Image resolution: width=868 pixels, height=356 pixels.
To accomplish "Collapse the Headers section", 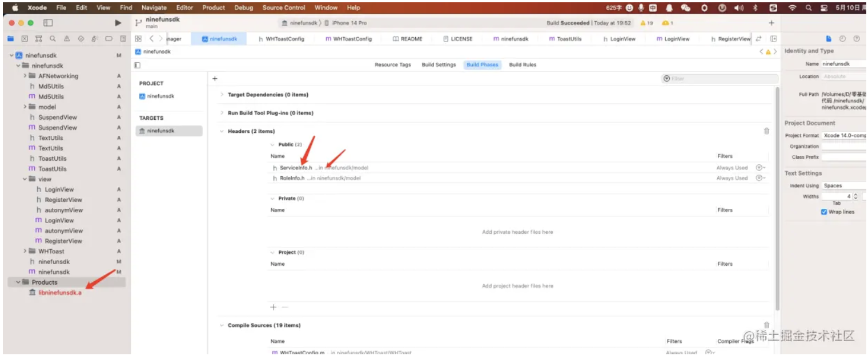I will tap(222, 131).
